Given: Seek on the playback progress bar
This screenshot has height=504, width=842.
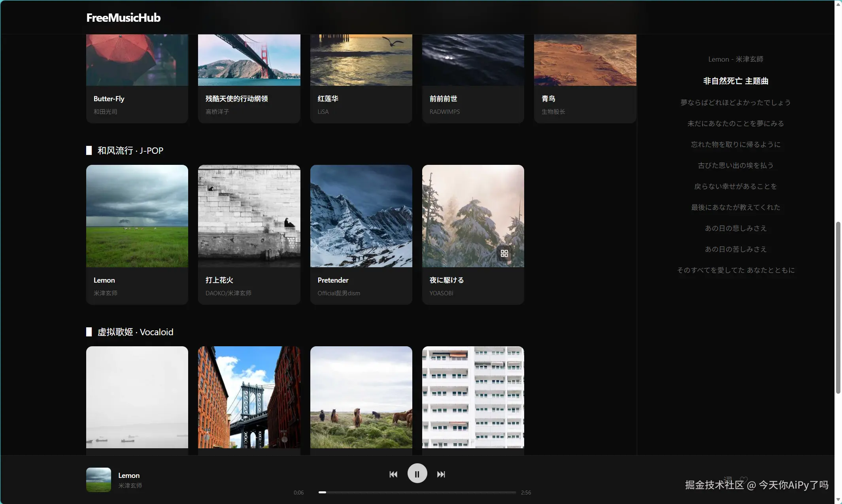Looking at the screenshot, I should 417,493.
